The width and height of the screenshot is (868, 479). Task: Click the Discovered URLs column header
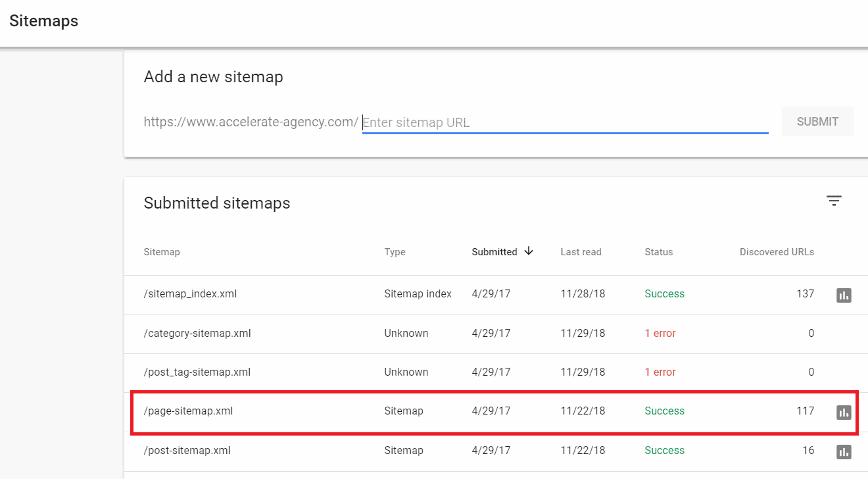777,252
